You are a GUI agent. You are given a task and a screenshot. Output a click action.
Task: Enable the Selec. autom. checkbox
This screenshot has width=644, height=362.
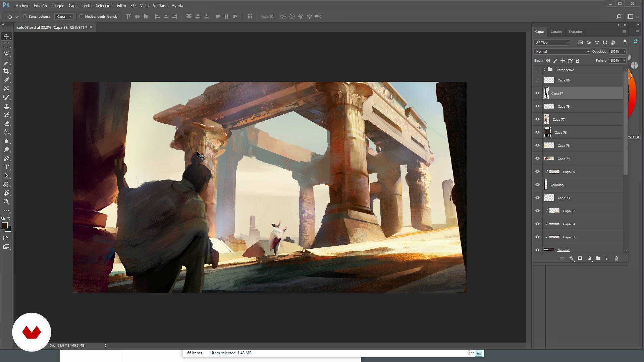(25, 16)
